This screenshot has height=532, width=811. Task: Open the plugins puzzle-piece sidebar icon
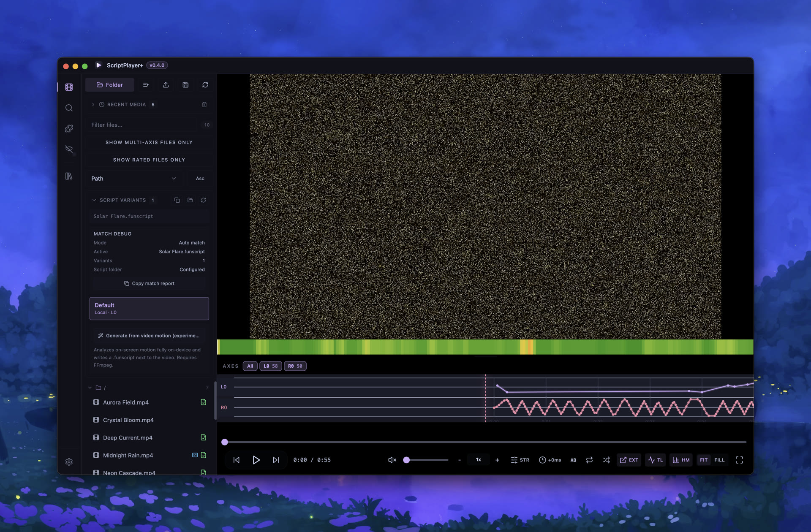[x=69, y=128]
